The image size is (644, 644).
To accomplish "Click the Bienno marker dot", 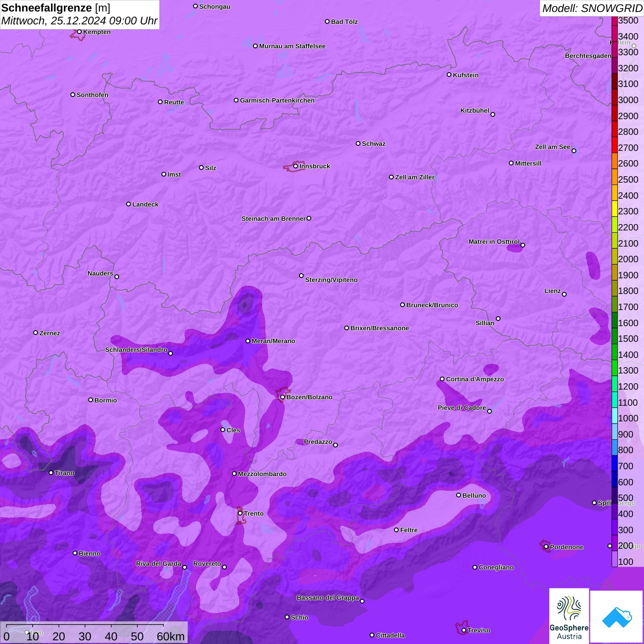I will pyautogui.click(x=75, y=553).
